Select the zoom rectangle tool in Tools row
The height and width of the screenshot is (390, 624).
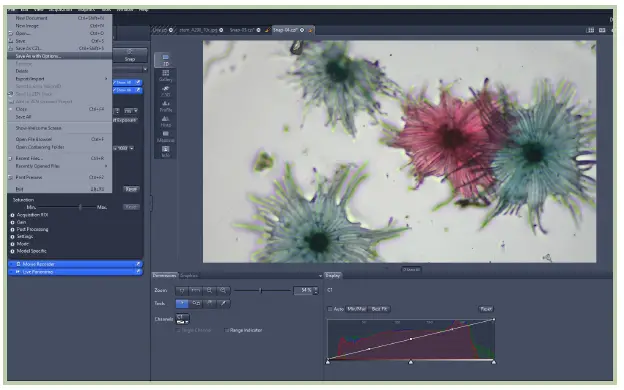pos(196,304)
